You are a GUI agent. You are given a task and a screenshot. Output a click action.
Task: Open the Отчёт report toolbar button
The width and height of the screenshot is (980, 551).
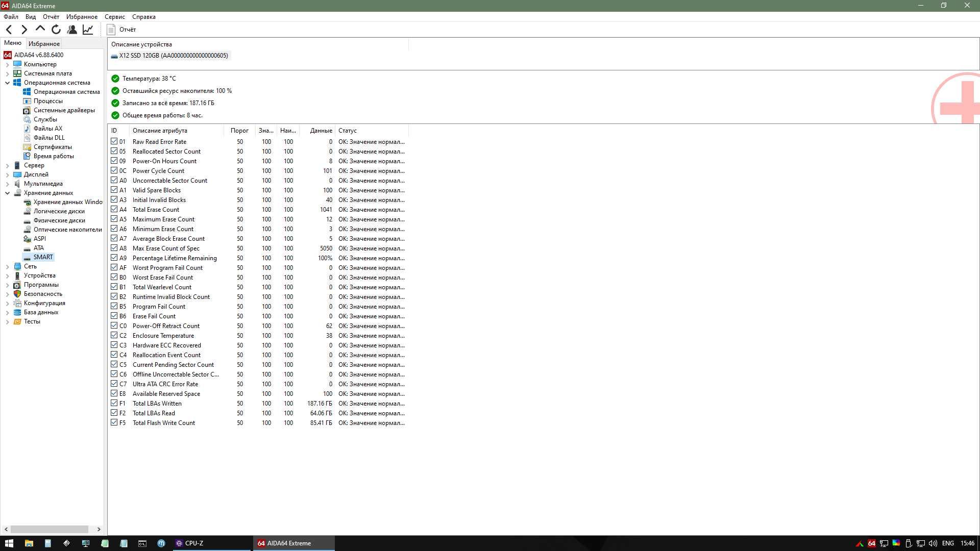tap(121, 30)
